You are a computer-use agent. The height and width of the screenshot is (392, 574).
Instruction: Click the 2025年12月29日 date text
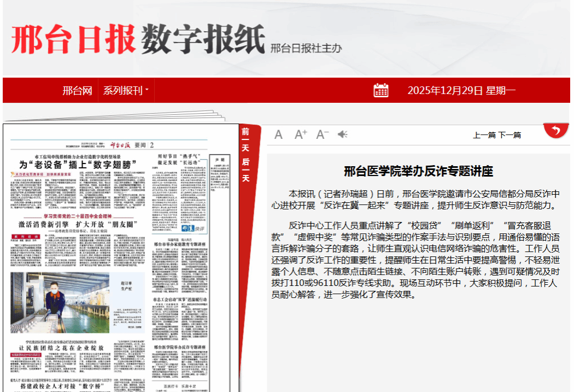point(461,91)
